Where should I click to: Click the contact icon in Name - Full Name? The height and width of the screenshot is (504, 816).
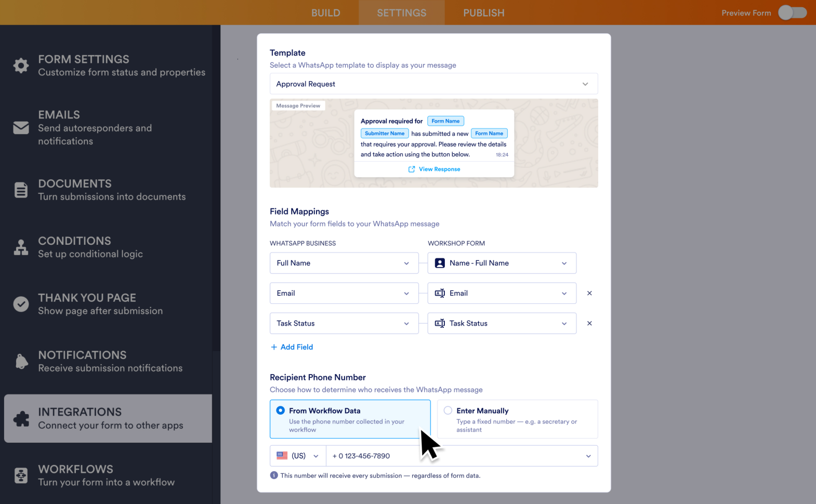(x=440, y=263)
